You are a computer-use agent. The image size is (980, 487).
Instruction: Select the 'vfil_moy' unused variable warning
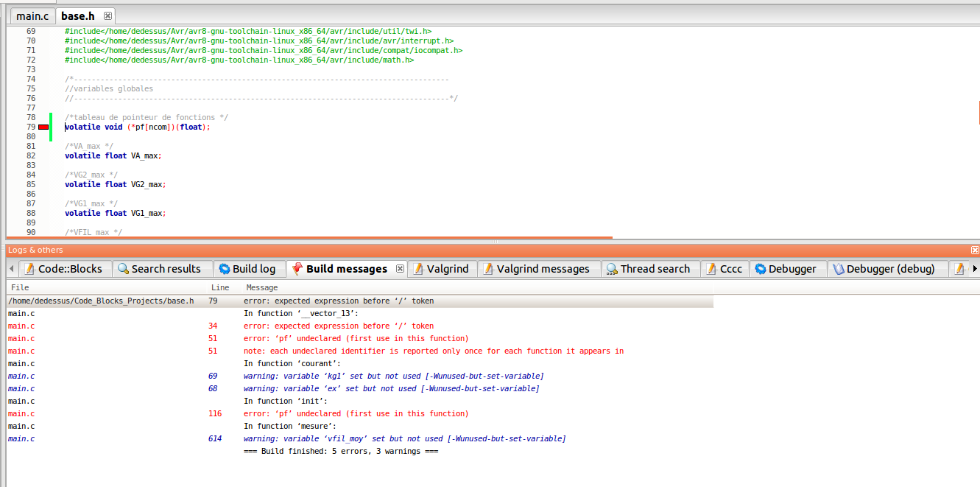point(360,438)
